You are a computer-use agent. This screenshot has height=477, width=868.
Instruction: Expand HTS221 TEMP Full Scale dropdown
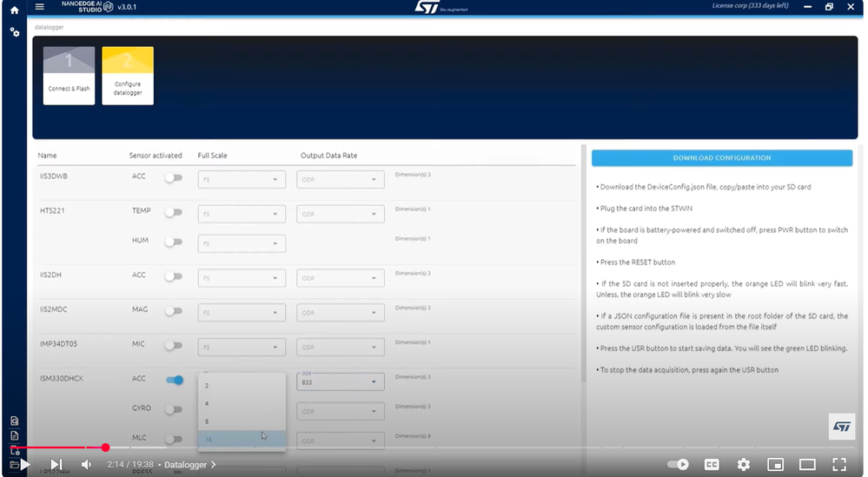tap(242, 214)
